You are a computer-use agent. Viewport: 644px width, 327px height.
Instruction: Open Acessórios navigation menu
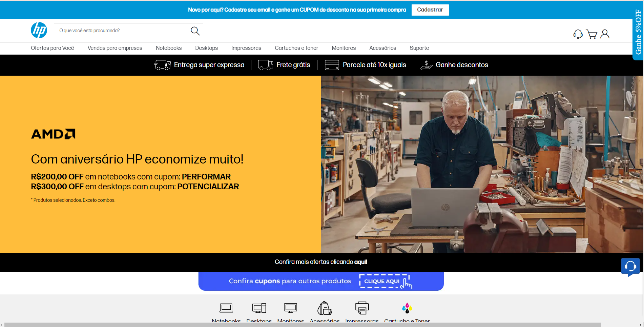(x=383, y=48)
